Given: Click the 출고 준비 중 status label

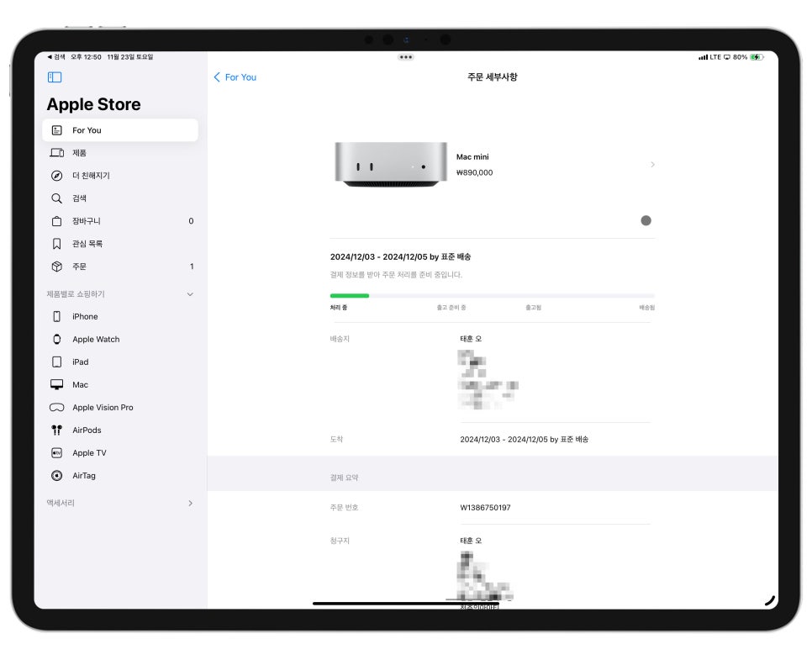Looking at the screenshot, I should [451, 308].
